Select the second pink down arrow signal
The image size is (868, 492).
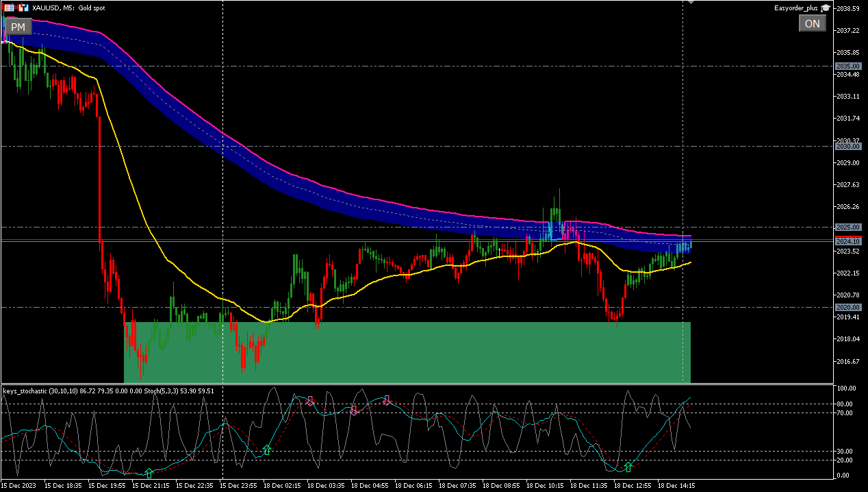coord(354,410)
